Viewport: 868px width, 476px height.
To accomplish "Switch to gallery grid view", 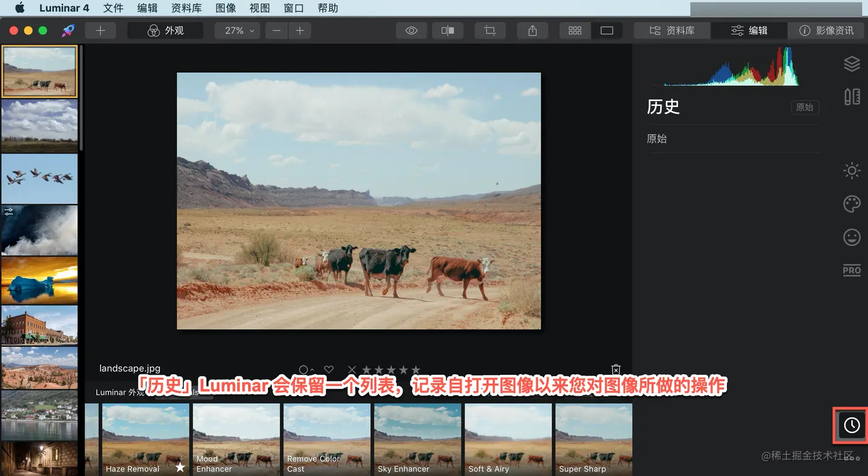I will 575,30.
